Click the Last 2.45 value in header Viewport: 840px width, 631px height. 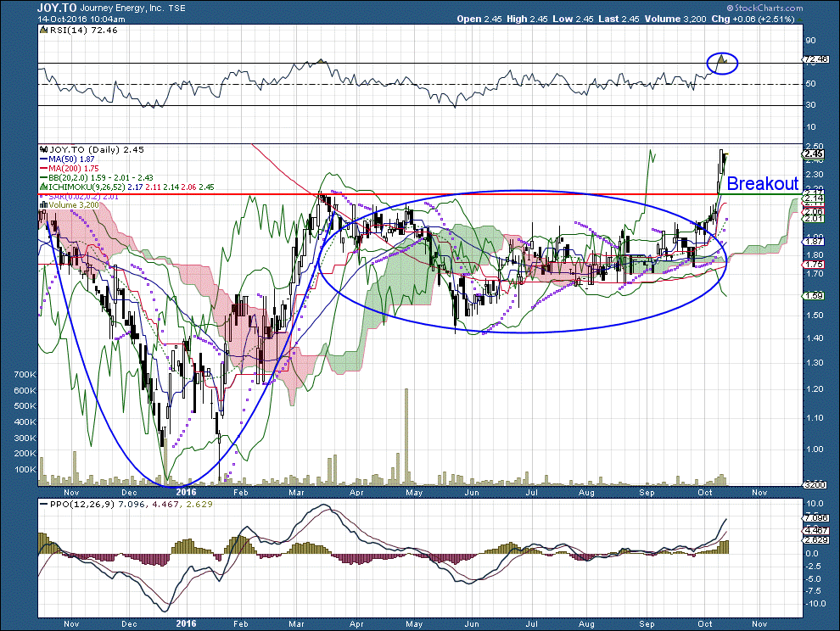[x=619, y=20]
